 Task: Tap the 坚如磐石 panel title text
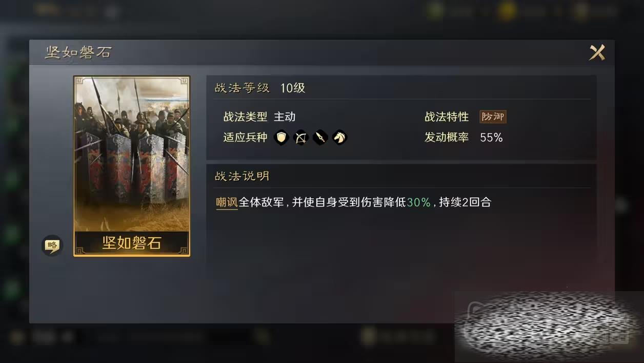[x=78, y=52]
